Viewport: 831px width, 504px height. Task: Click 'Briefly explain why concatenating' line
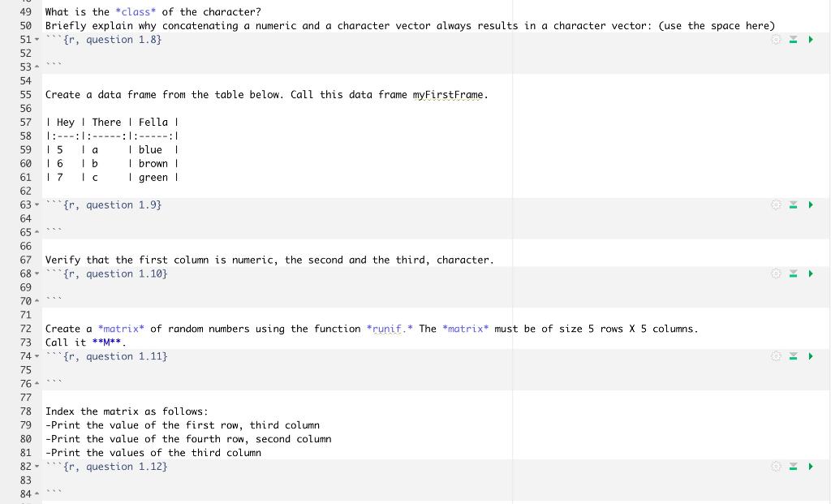click(x=410, y=26)
